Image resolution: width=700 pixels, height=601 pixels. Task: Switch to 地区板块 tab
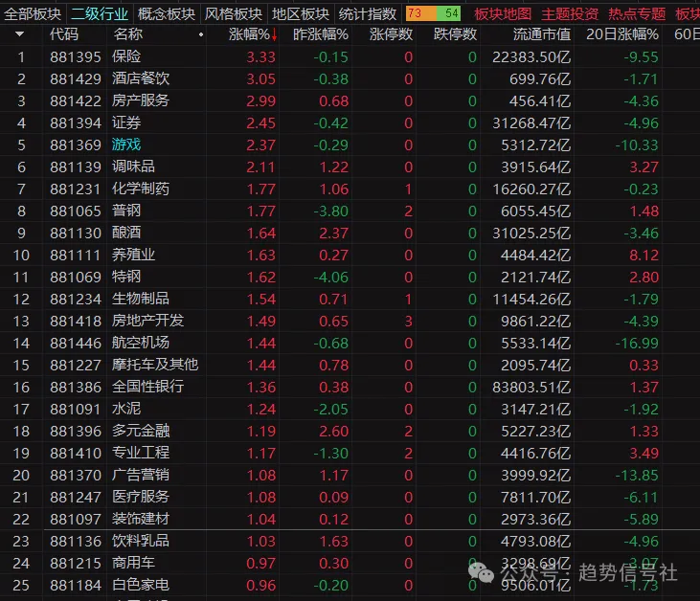tap(300, 13)
